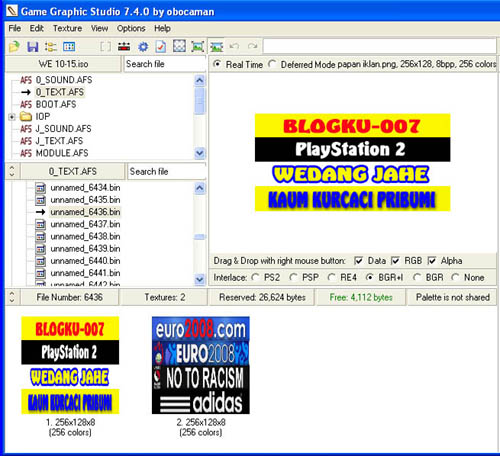Click the blue floppy disk save icon
Screen dimensions: 500x456
tap(33, 47)
